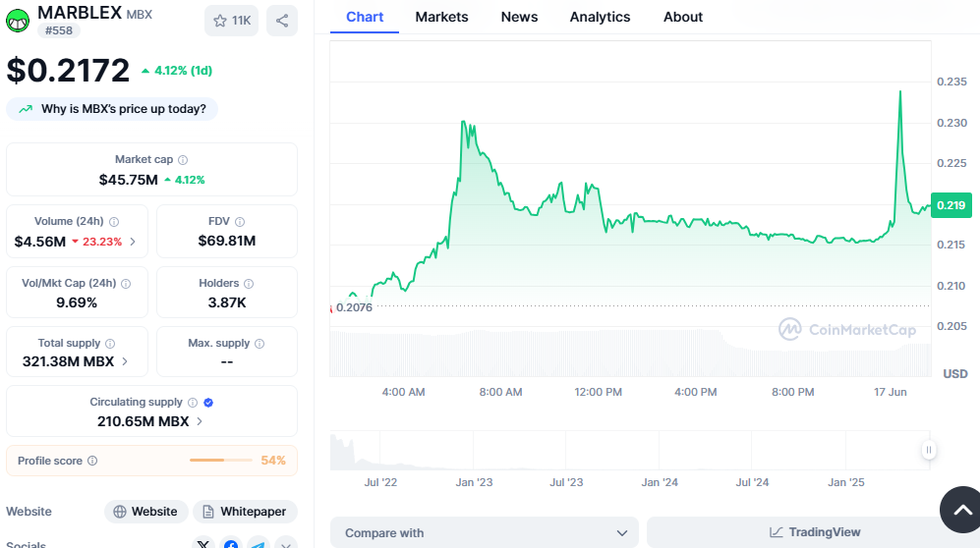Open the Website link button

[x=146, y=512]
